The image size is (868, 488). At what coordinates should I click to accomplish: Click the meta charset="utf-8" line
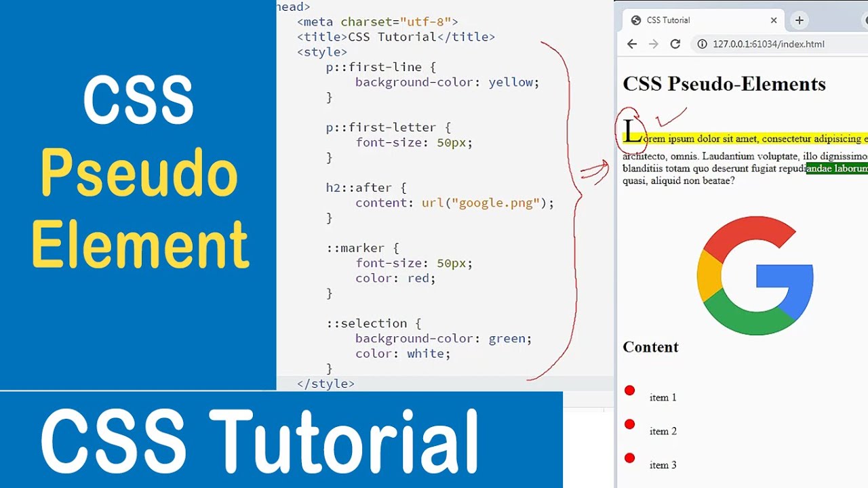click(x=377, y=22)
